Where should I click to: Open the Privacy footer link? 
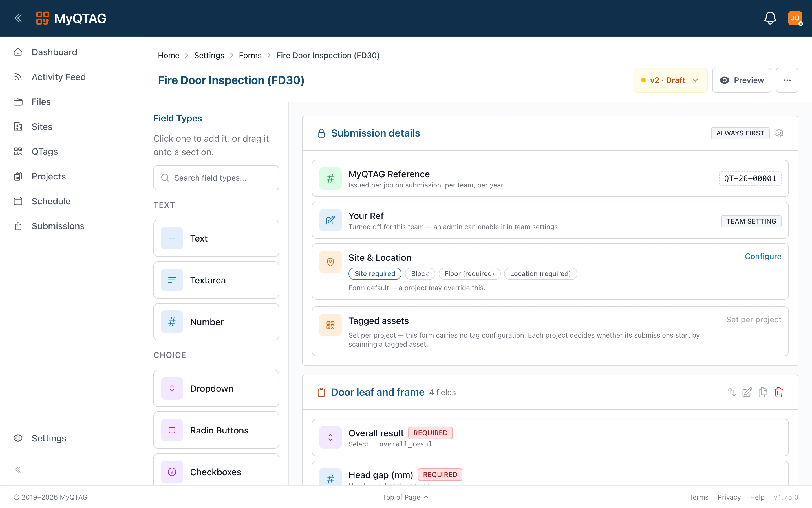coord(729,497)
